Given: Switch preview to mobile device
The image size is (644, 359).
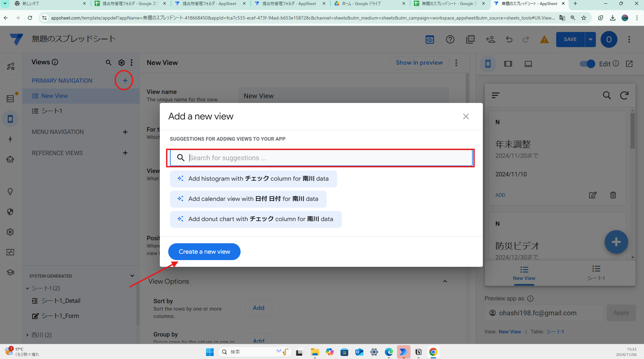Looking at the screenshot, I should click(488, 64).
